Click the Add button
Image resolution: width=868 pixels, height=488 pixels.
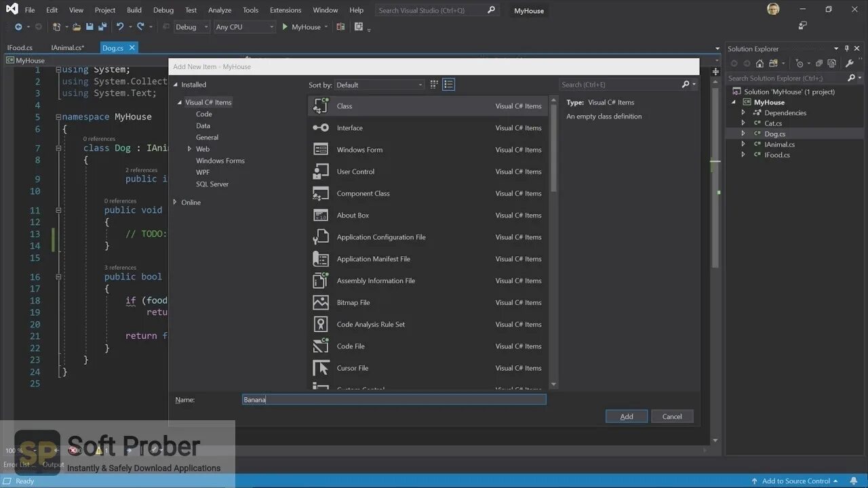(x=627, y=416)
